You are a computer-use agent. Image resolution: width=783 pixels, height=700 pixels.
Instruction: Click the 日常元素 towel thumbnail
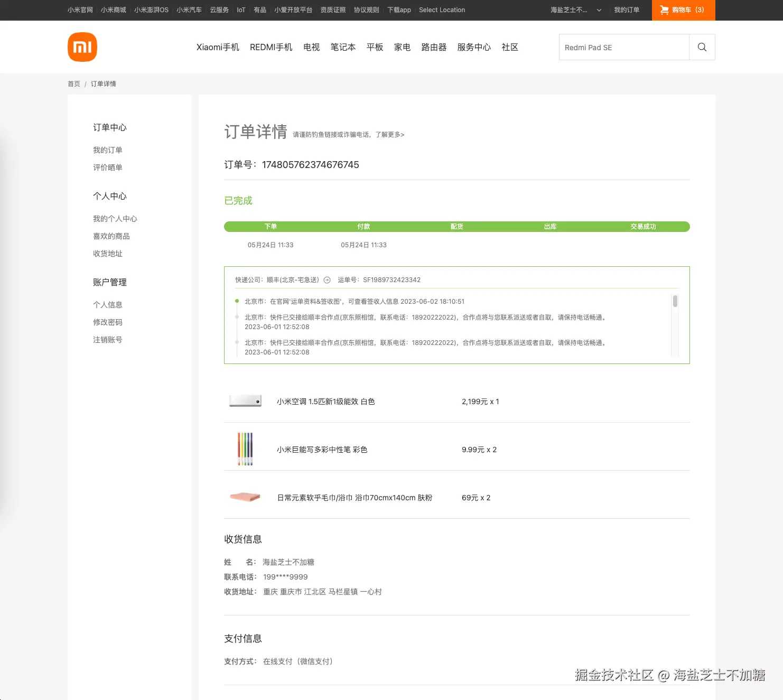245,497
